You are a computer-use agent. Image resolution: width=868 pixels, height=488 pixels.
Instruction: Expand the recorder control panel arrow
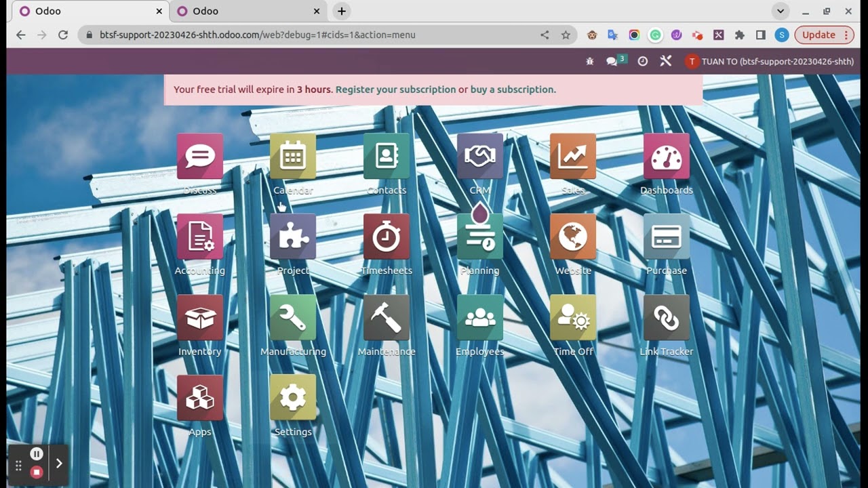pos(59,464)
